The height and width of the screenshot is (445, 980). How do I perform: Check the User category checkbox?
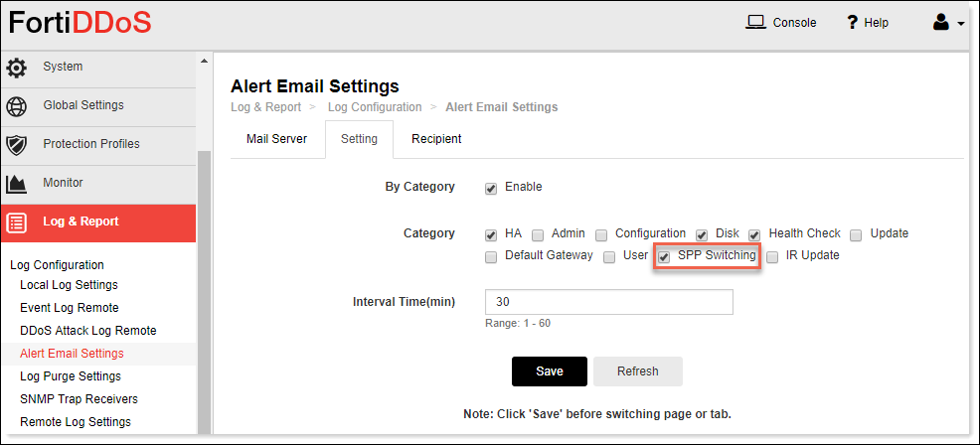[x=609, y=257]
